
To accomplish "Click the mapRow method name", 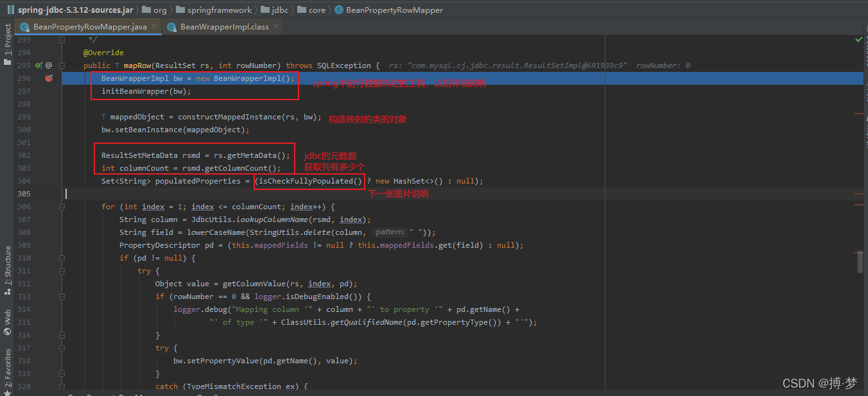I will pyautogui.click(x=138, y=65).
